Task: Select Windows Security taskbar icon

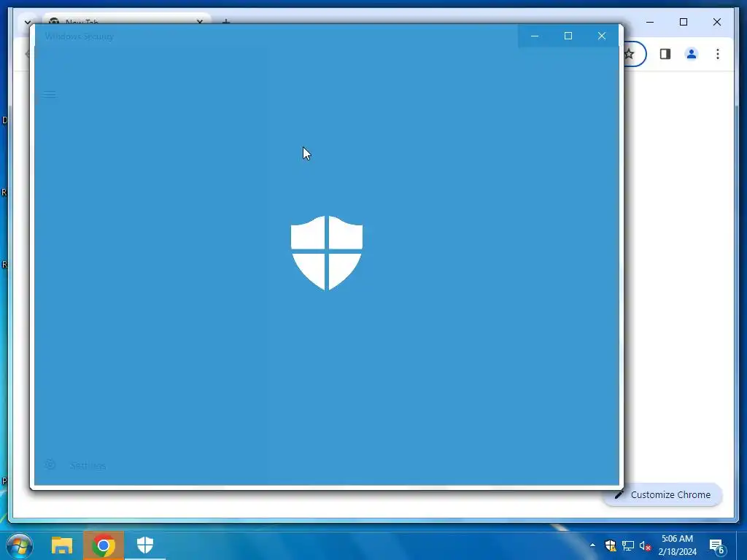Action: [x=145, y=545]
